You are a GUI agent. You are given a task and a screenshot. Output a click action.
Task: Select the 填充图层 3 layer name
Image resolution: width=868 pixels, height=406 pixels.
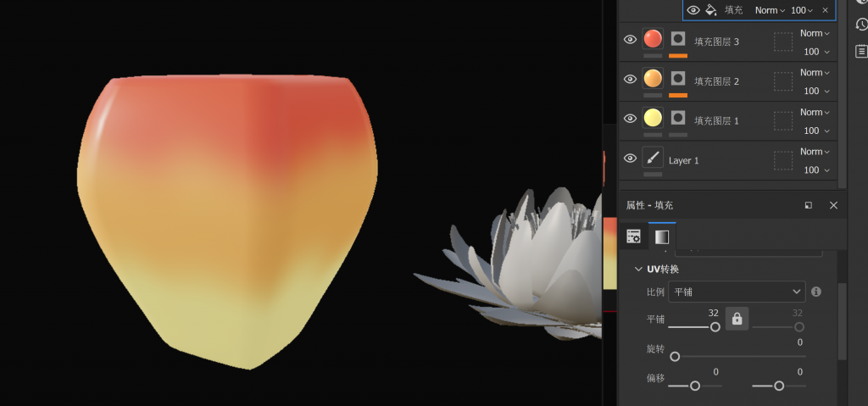pyautogui.click(x=716, y=42)
